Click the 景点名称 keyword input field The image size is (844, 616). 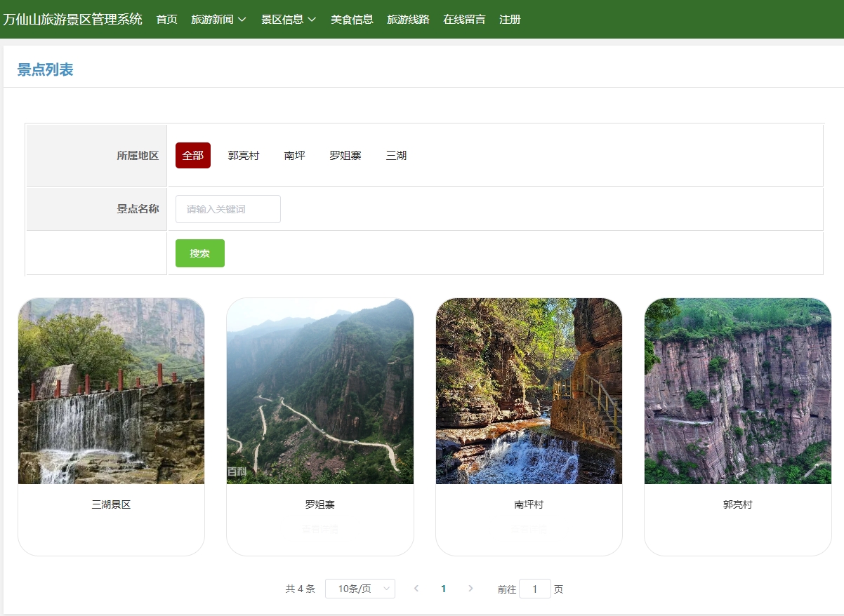point(228,208)
